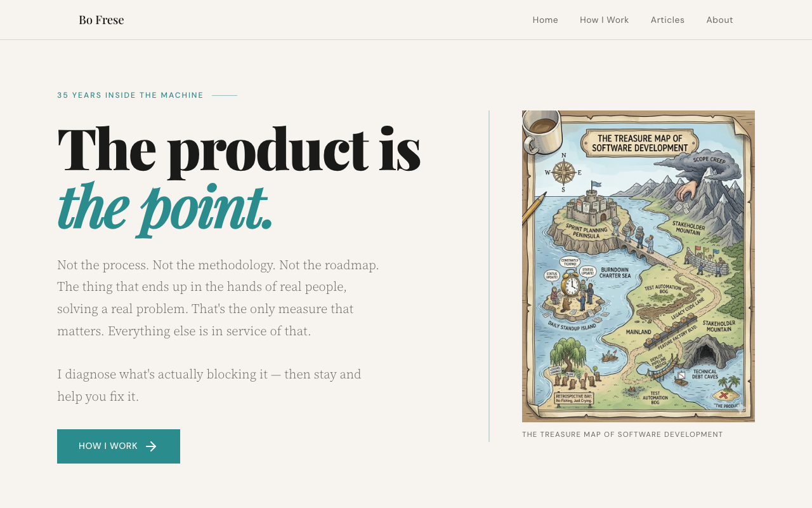Viewport: 812px width, 508px height.
Task: Click the treasure map image
Action: tap(638, 266)
